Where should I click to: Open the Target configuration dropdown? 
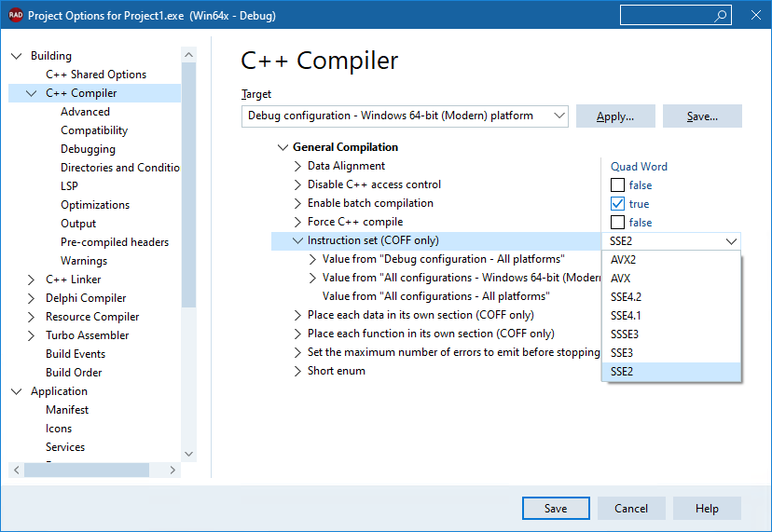pos(405,116)
